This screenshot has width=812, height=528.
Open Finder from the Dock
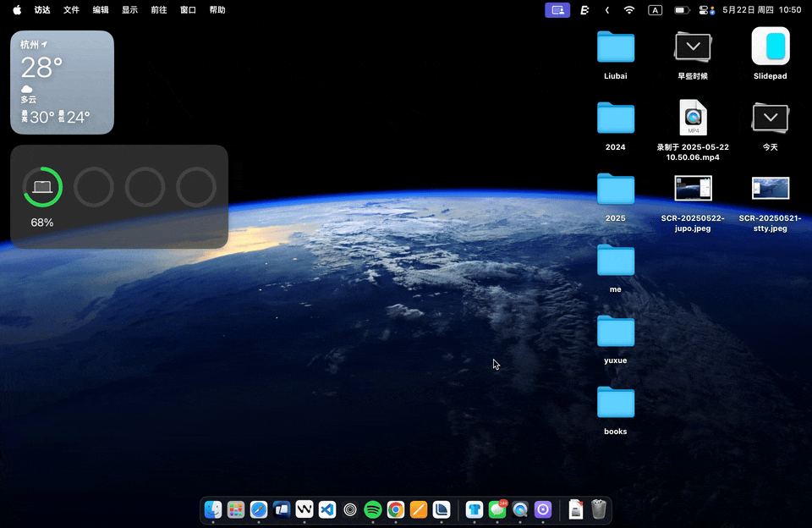pyautogui.click(x=213, y=510)
